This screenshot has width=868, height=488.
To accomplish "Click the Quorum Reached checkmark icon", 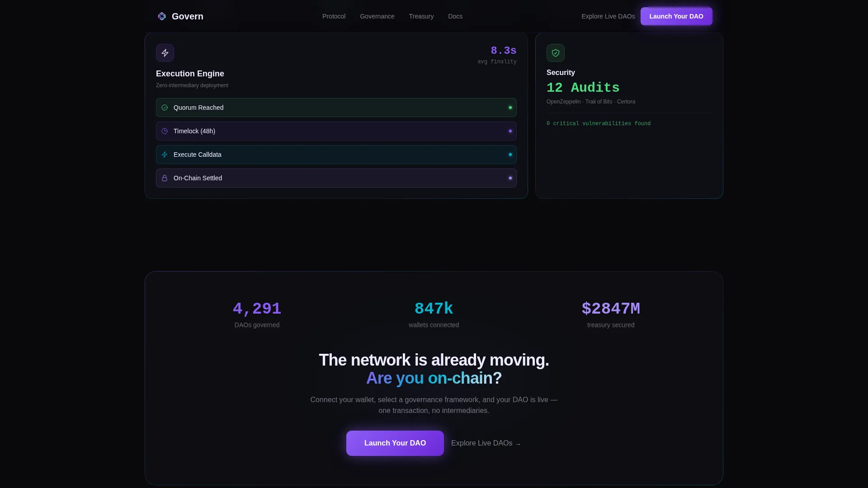I will pos(165,108).
